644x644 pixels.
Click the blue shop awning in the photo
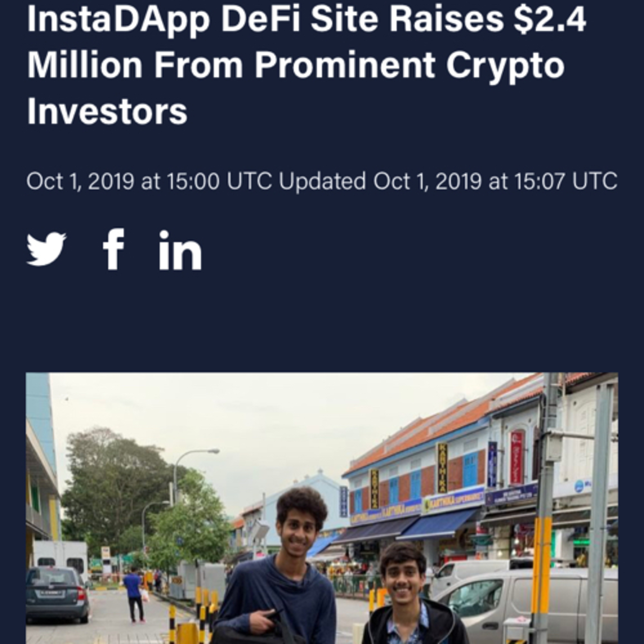[438, 524]
